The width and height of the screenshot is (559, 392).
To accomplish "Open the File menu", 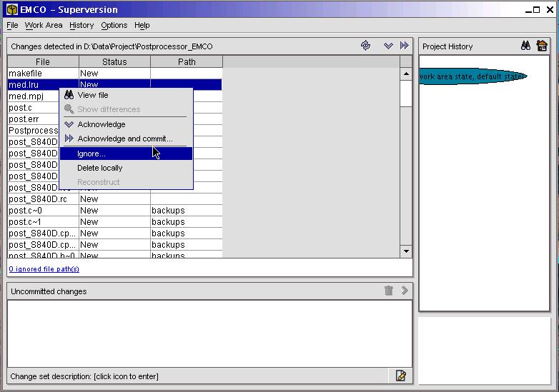I will [x=12, y=25].
